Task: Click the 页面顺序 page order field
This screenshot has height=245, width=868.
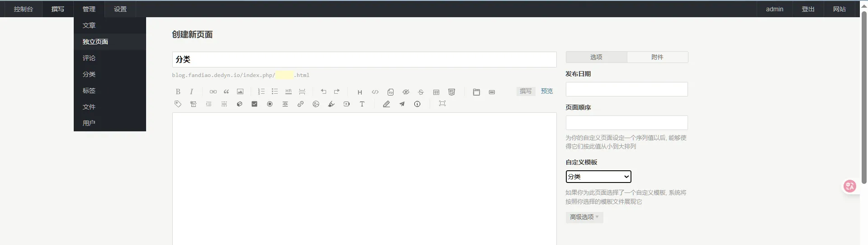Action: click(627, 123)
